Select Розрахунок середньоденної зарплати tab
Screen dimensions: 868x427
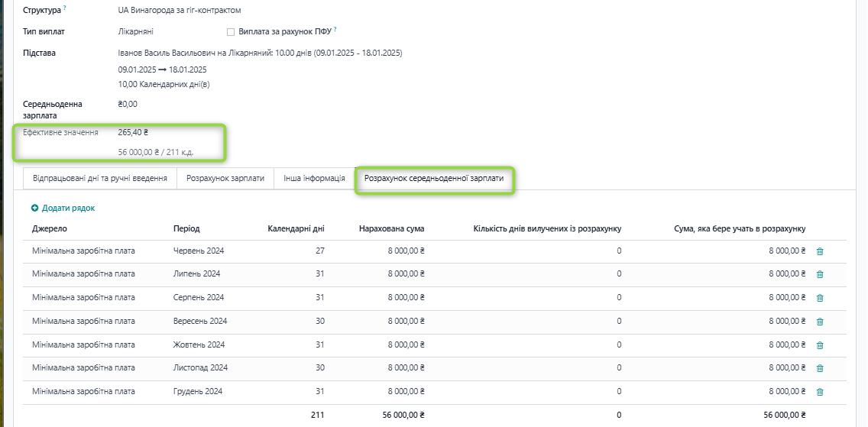[434, 179]
